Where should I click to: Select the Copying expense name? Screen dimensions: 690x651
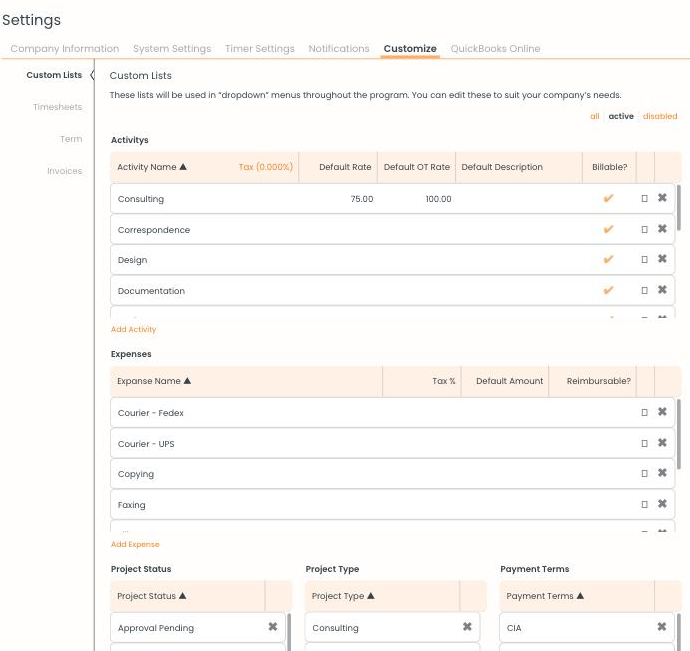(x=136, y=474)
